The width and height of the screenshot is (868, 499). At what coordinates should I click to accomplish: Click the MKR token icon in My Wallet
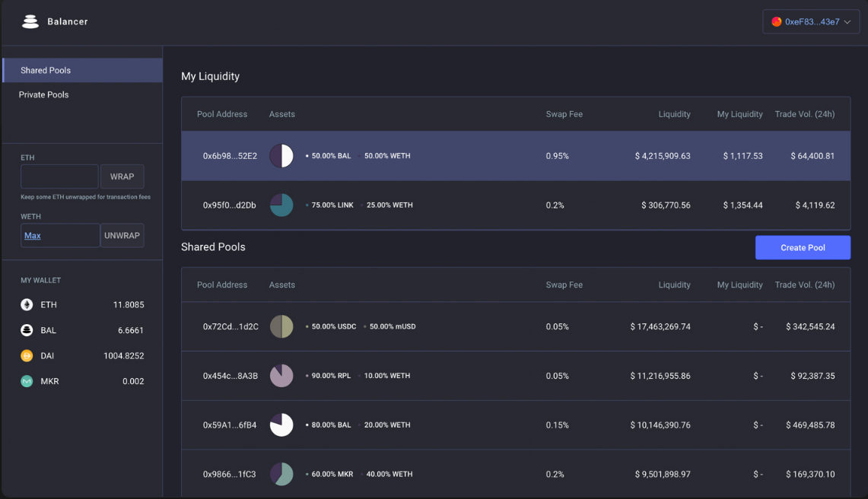click(x=25, y=381)
